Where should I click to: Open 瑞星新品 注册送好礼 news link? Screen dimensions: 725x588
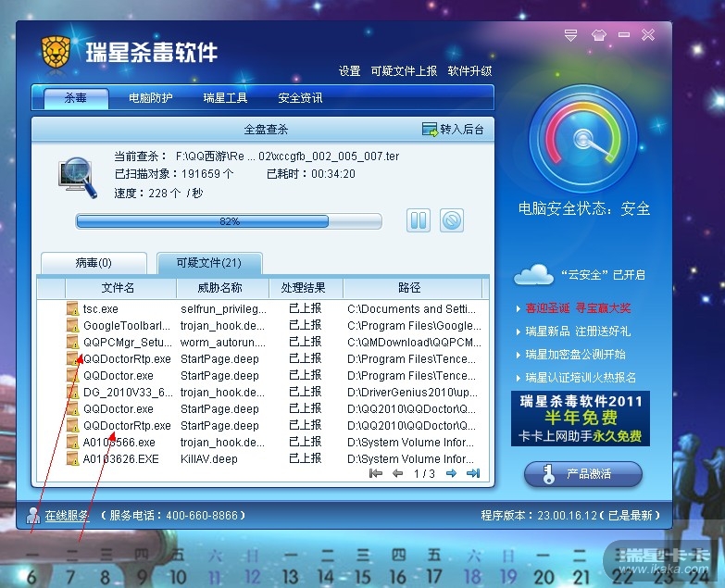578,331
